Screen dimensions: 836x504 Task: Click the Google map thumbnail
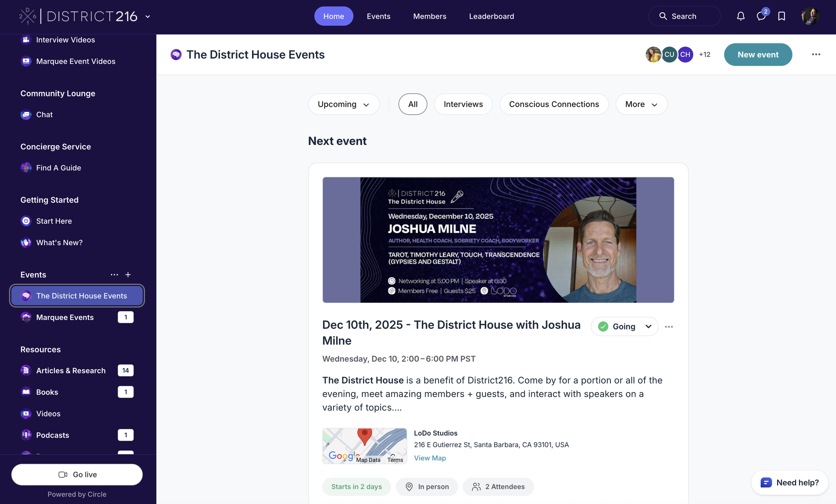coord(364,445)
